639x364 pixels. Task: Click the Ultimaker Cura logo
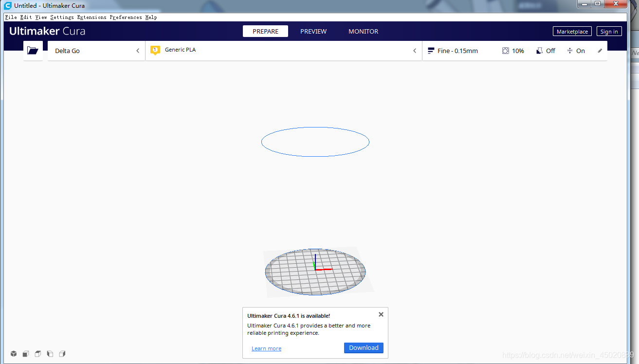[47, 31]
